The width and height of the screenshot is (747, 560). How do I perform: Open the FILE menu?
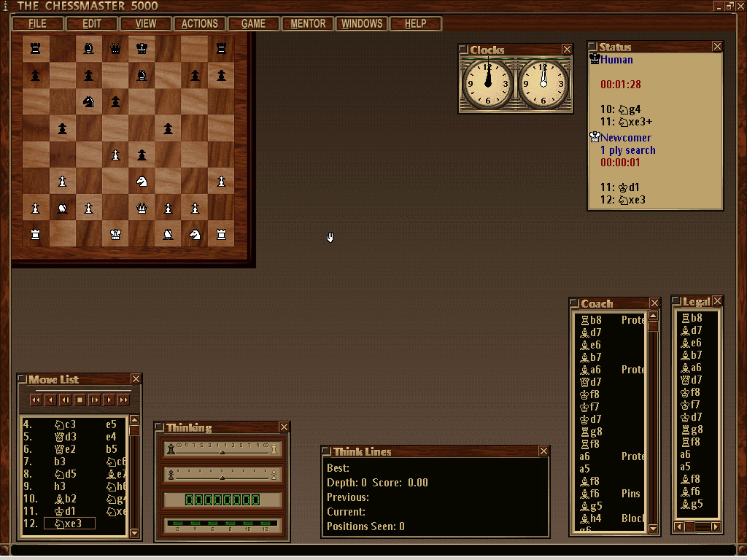tap(38, 24)
